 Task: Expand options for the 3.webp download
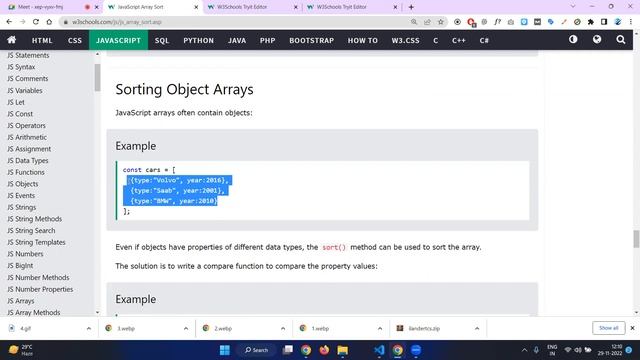(186, 329)
